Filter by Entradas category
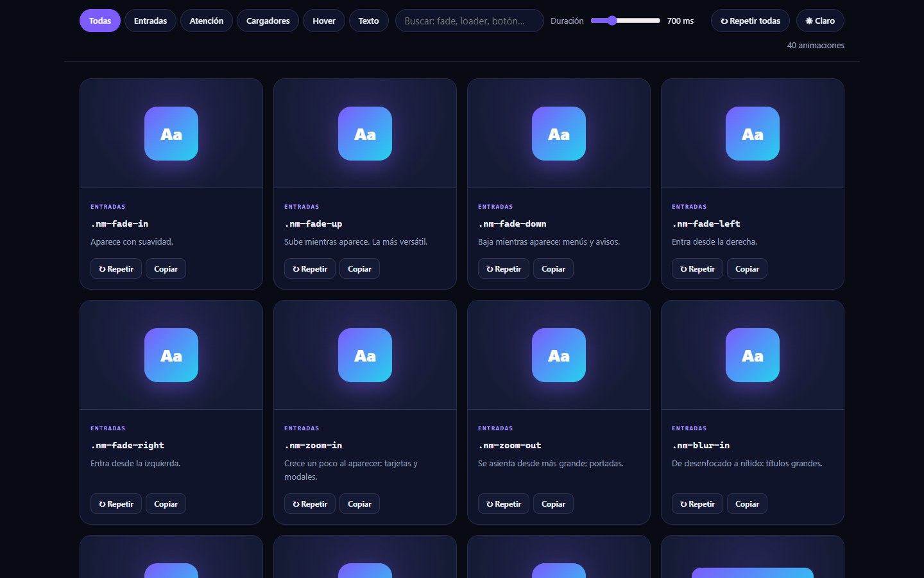This screenshot has width=924, height=578. coord(150,21)
